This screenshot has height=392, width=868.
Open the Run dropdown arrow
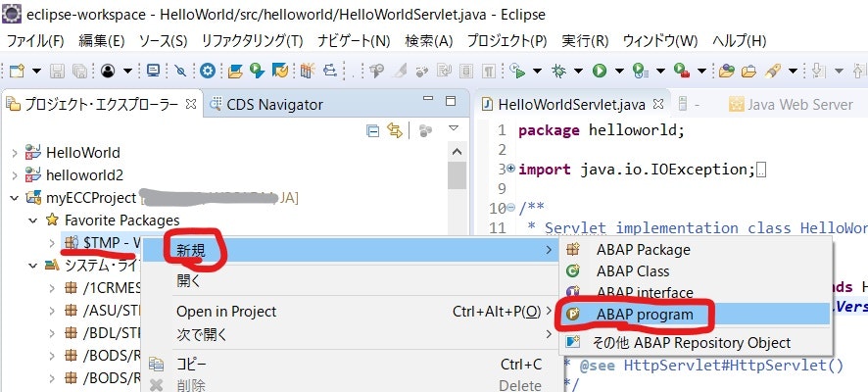[619, 71]
